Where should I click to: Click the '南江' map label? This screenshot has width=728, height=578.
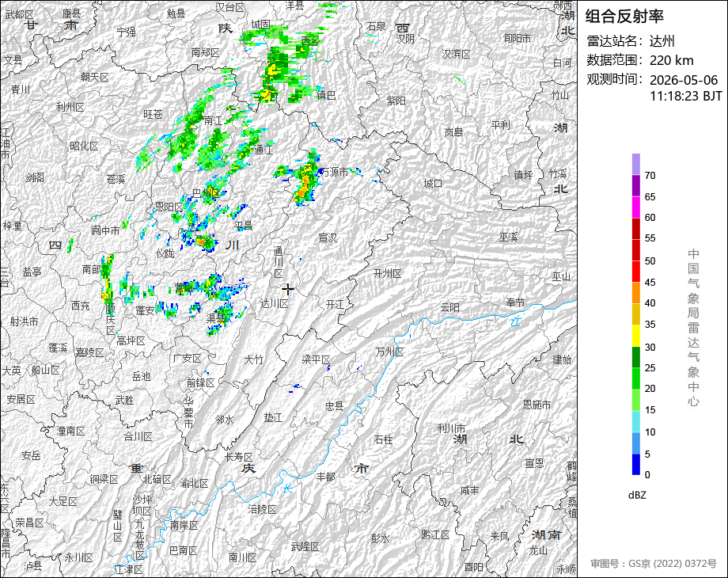point(213,121)
